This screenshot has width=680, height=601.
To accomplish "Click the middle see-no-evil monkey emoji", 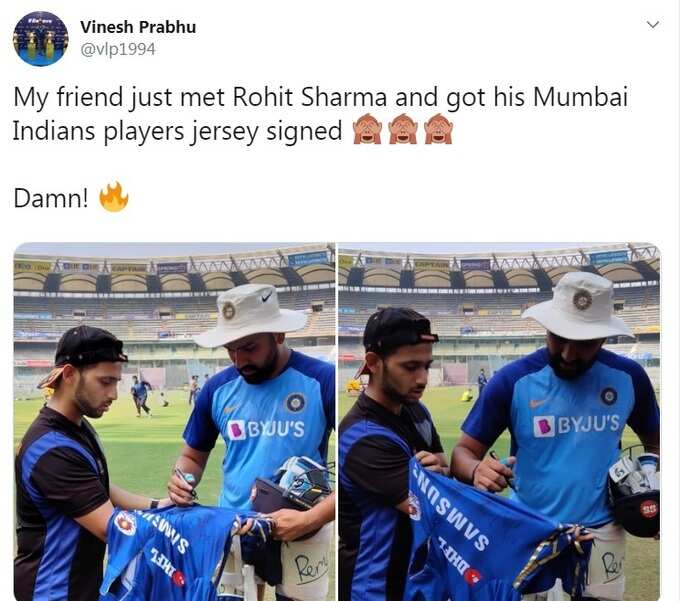I will point(402,130).
